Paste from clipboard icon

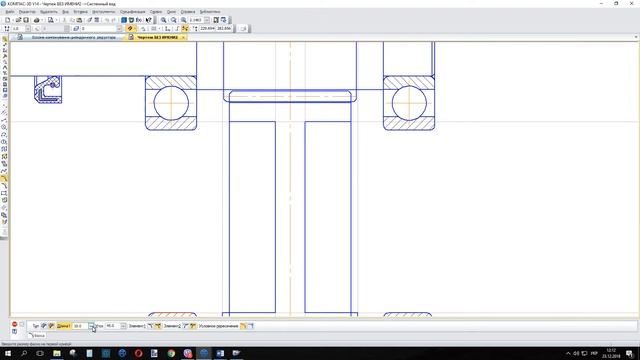(x=79, y=20)
